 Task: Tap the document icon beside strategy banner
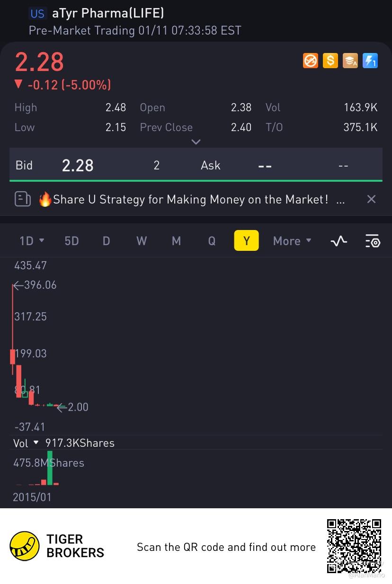(x=23, y=199)
